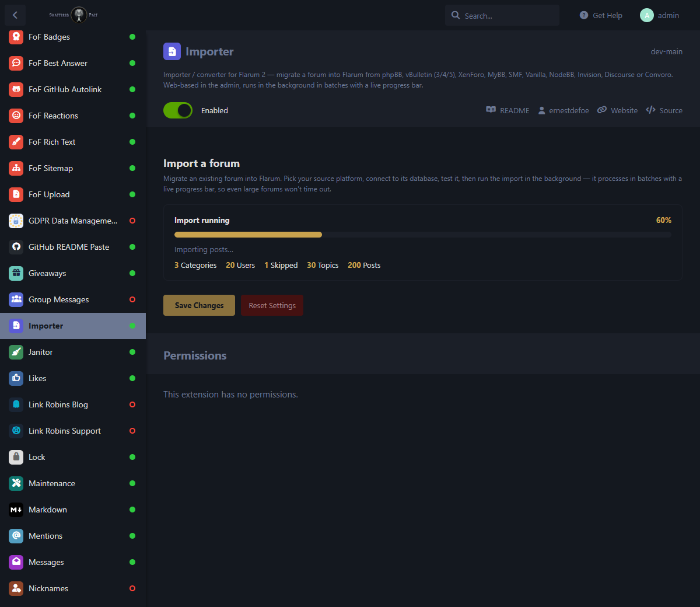Click the search magnifier icon
Screen dimensions: 700x607
456,15
